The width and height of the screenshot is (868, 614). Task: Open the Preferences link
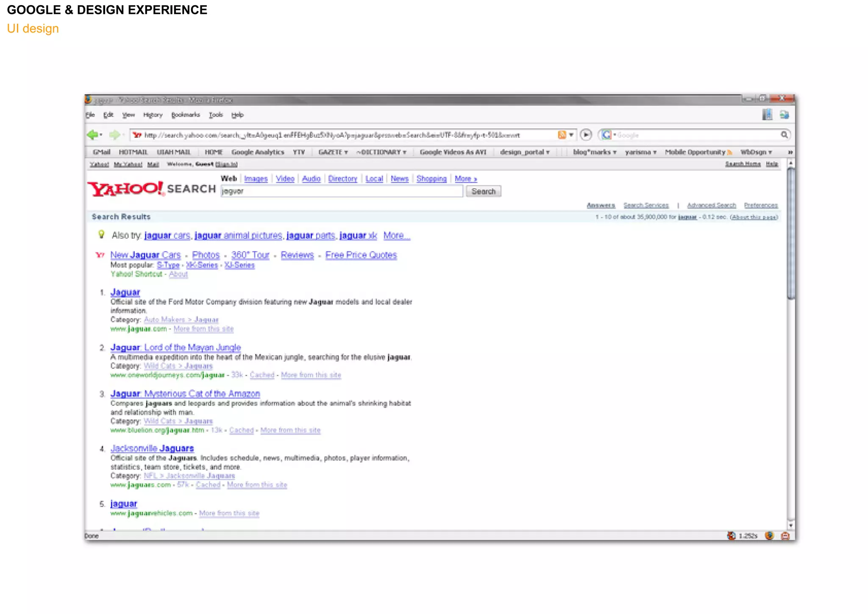[761, 205]
